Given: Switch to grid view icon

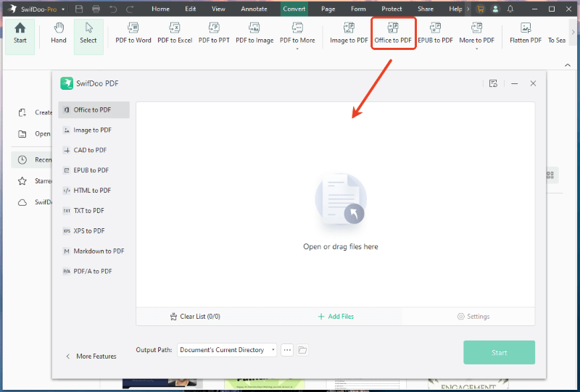Looking at the screenshot, I should [550, 175].
